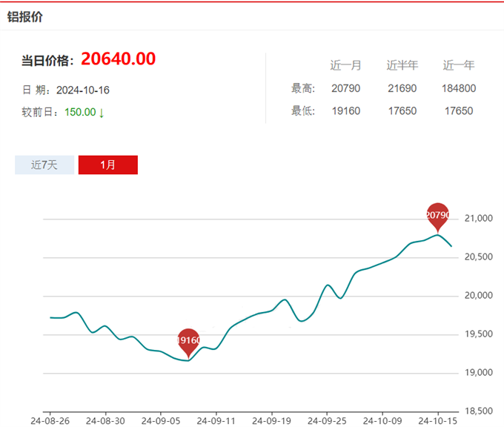Image resolution: width=504 pixels, height=427 pixels.
Task: Click the 24-09-19 x-axis date label
Action: (x=271, y=419)
